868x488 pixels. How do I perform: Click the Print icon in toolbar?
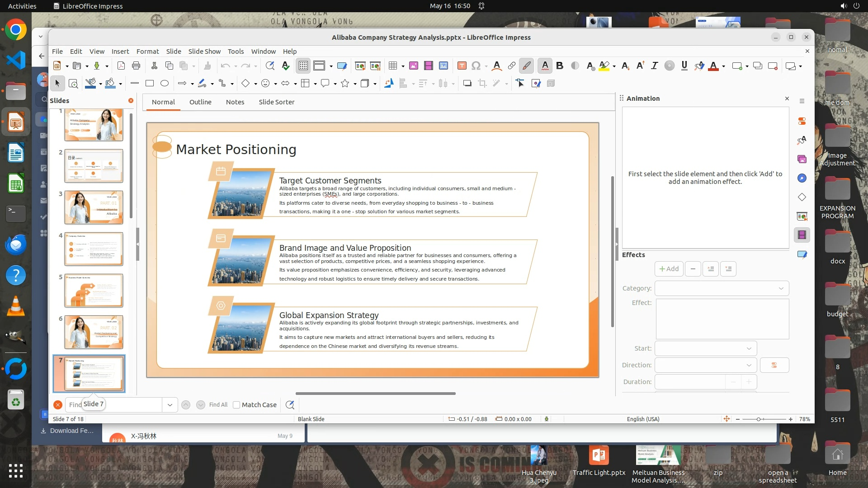pos(136,66)
